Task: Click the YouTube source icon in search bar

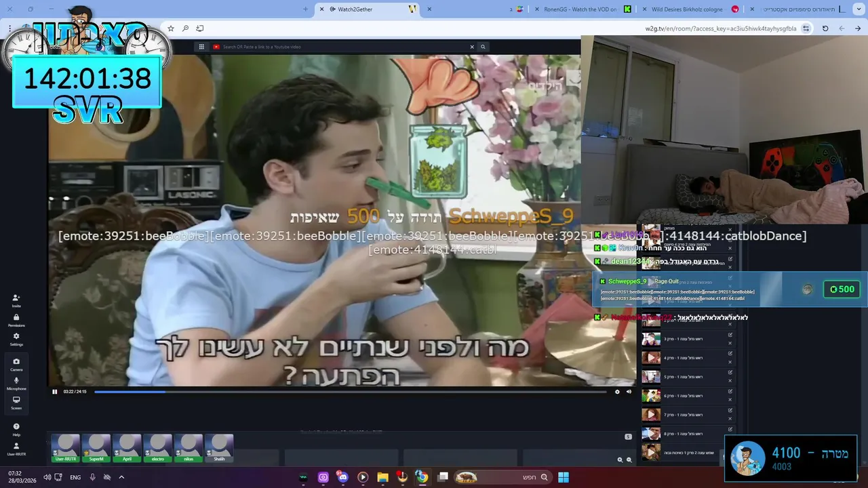Action: pos(216,47)
